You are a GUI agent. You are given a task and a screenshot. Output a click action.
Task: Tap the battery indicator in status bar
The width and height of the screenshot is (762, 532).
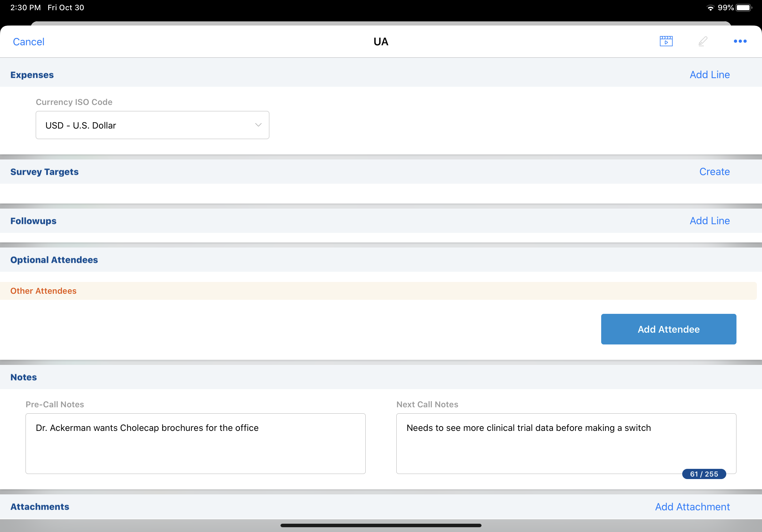click(x=743, y=8)
